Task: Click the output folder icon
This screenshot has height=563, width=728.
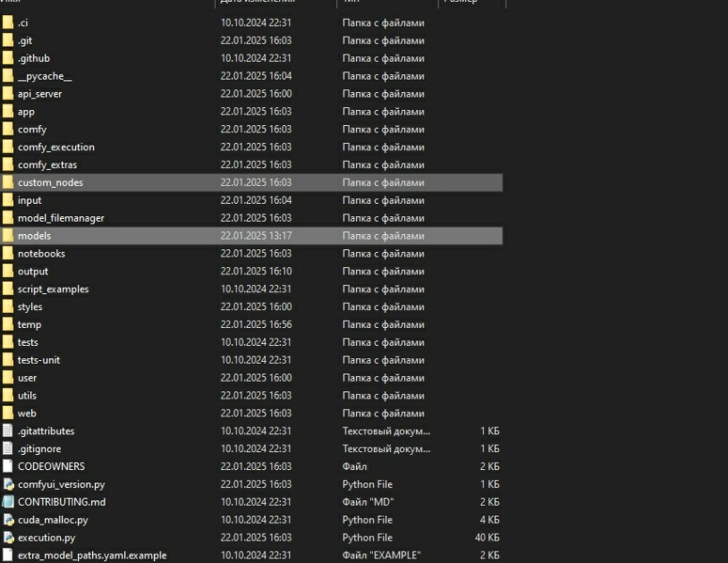Action: [x=7, y=271]
